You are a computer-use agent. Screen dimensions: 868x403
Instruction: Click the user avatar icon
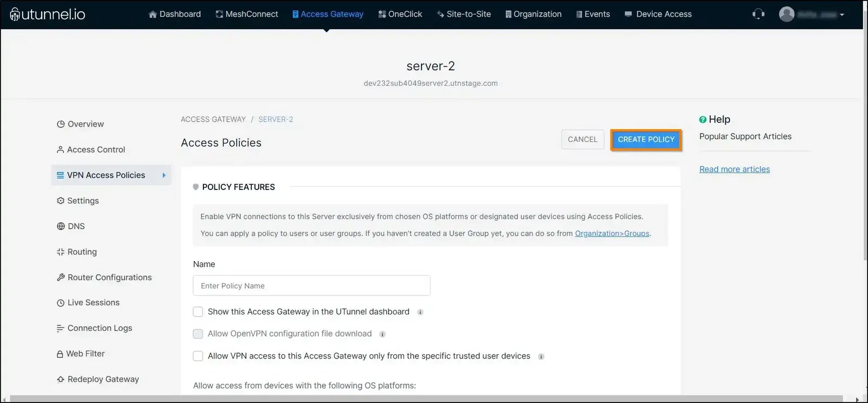[787, 14]
